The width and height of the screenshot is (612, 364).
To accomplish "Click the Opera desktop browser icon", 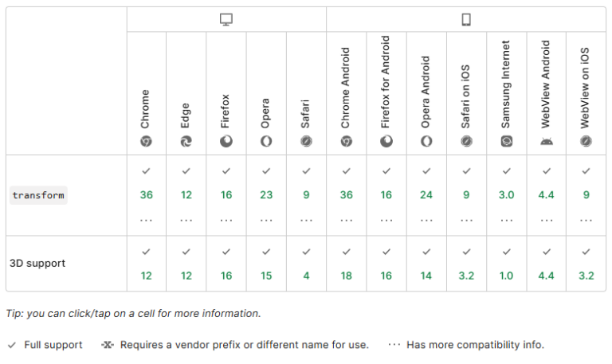I will 266,141.
